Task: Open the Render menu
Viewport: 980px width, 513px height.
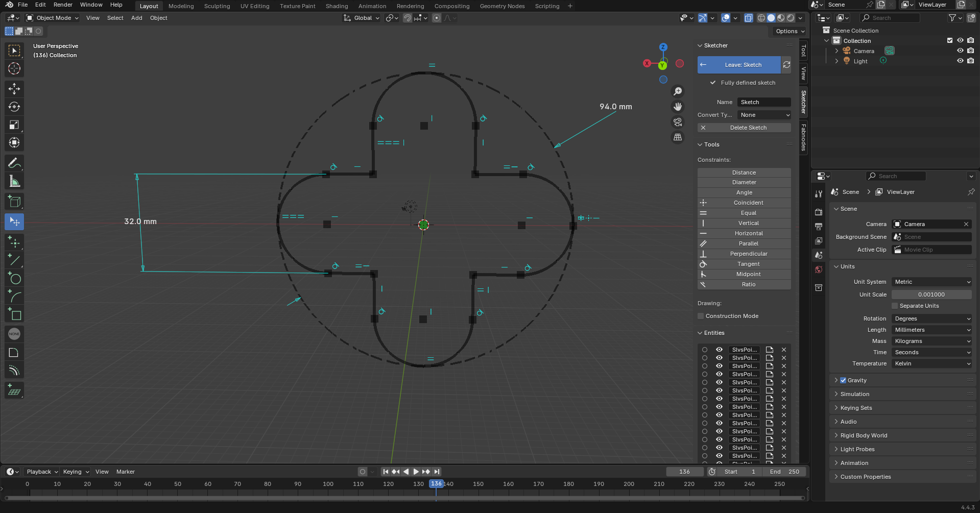Action: (x=63, y=5)
